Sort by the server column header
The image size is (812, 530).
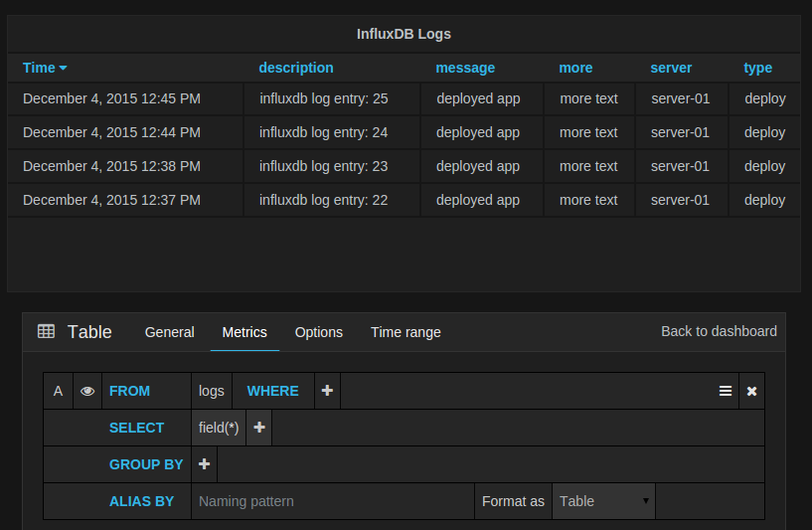tap(671, 68)
